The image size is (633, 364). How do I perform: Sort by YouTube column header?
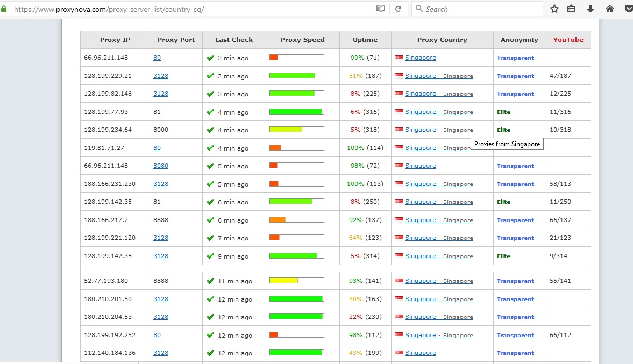pos(568,40)
